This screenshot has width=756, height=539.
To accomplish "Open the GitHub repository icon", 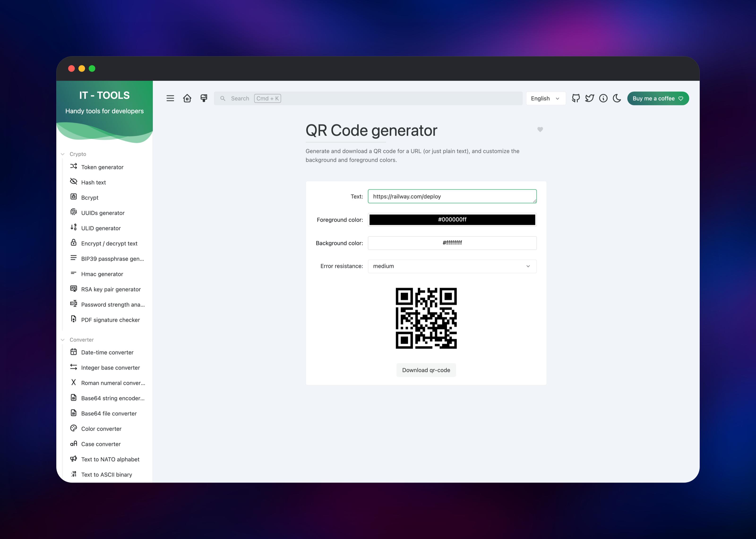I will (576, 98).
